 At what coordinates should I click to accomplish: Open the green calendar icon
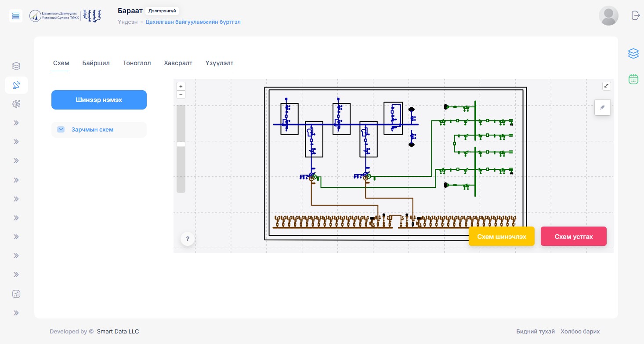click(633, 79)
